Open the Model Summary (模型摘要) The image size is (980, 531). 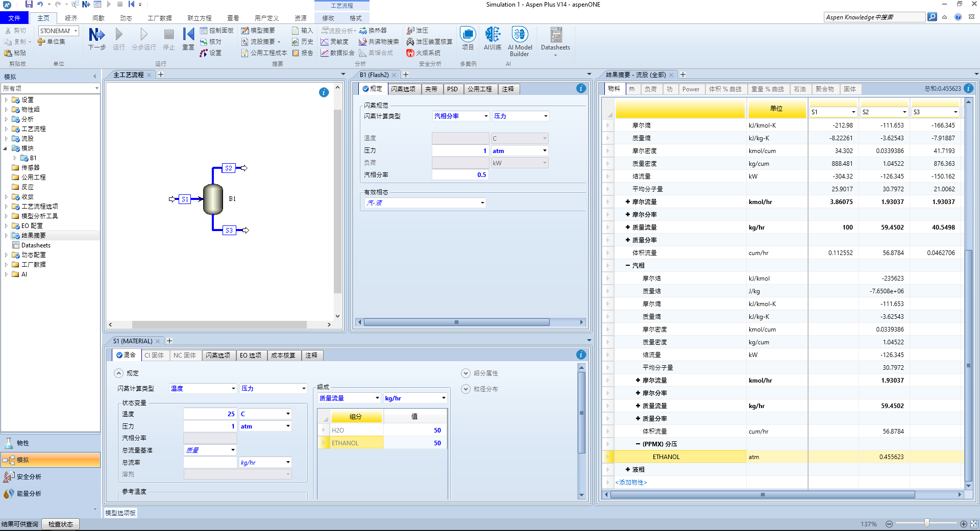click(258, 31)
